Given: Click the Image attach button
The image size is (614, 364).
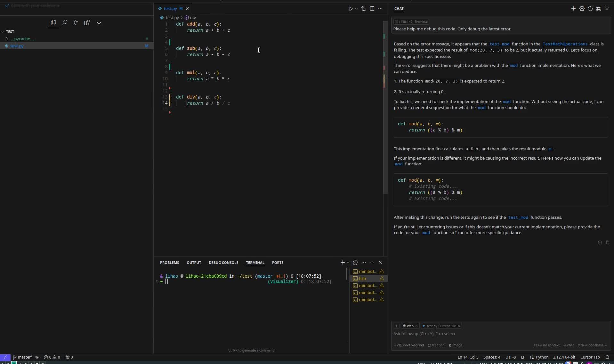Looking at the screenshot, I should pos(455,345).
